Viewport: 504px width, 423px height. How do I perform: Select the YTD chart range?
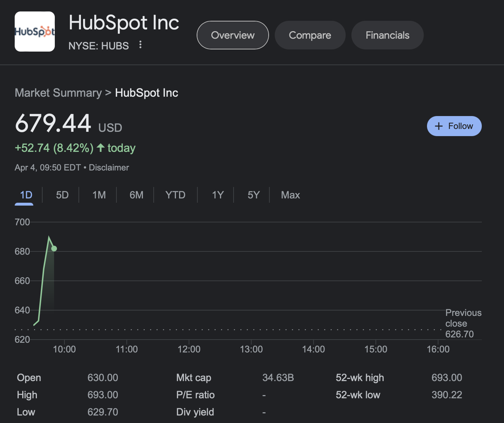coord(175,195)
